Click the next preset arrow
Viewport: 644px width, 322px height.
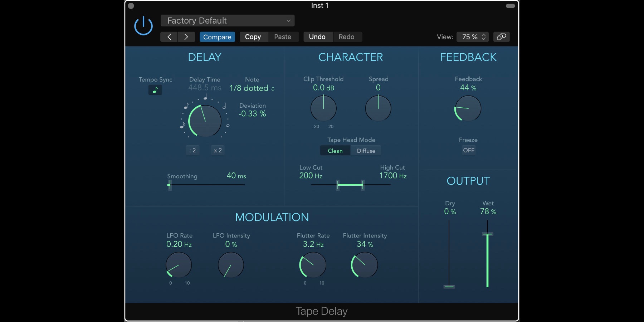186,37
